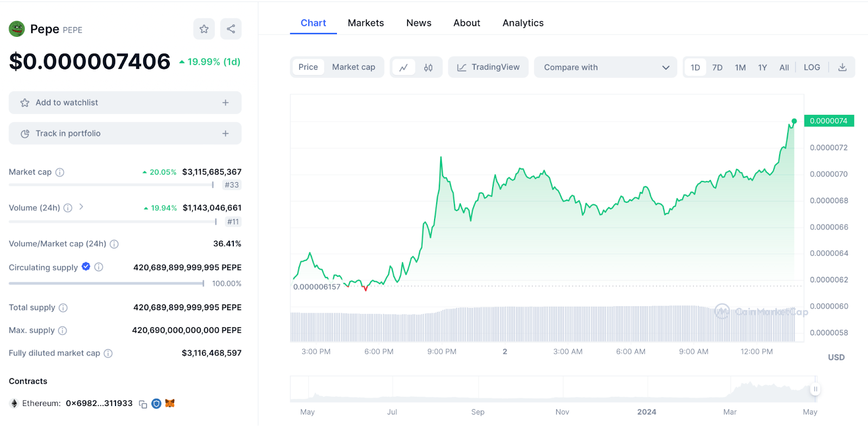This screenshot has width=868, height=426.
Task: Click the 19.99% (1d) price change
Action: pyautogui.click(x=210, y=62)
